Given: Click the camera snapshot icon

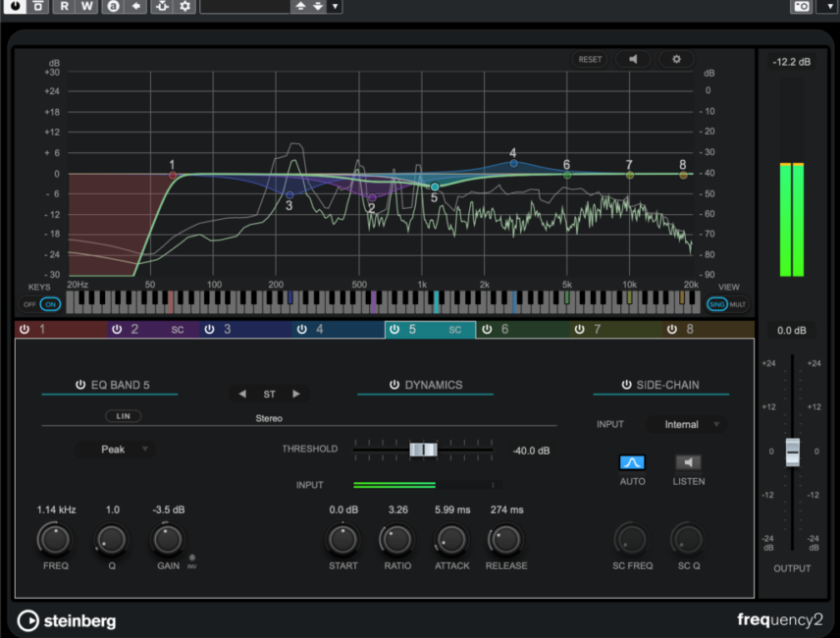Looking at the screenshot, I should pyautogui.click(x=802, y=7).
